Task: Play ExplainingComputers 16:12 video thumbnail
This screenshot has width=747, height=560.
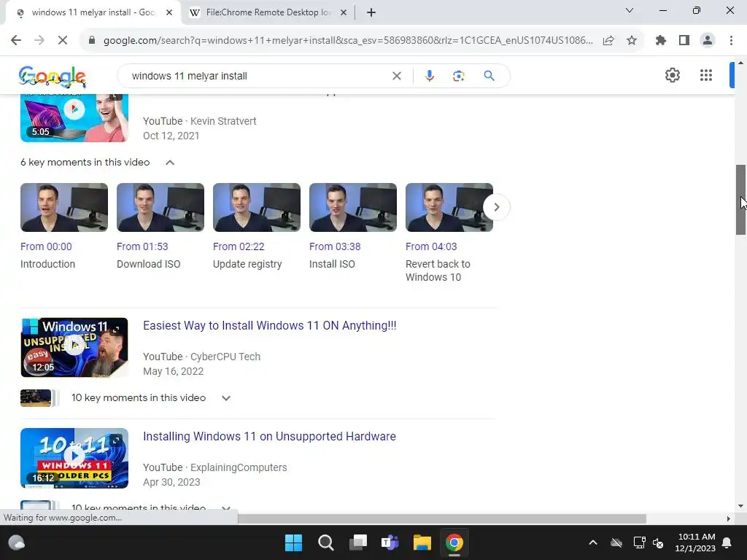Action: coord(74,458)
